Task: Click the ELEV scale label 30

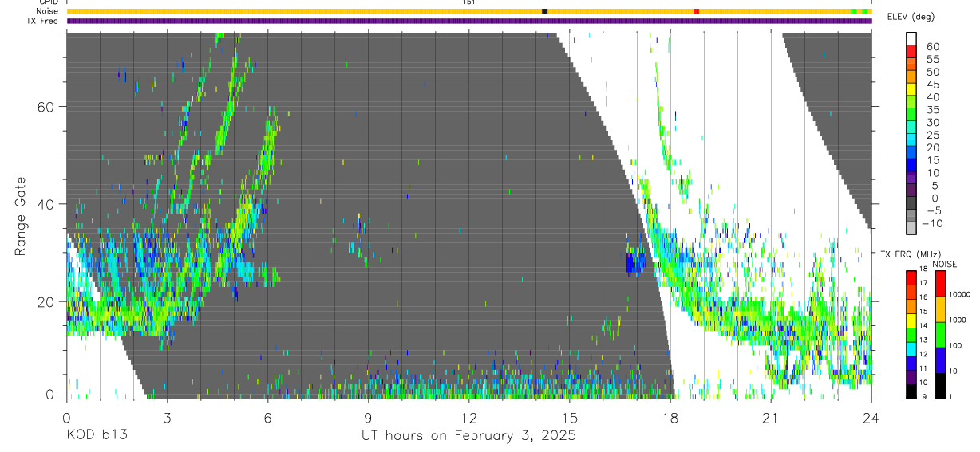Action: [x=932, y=122]
